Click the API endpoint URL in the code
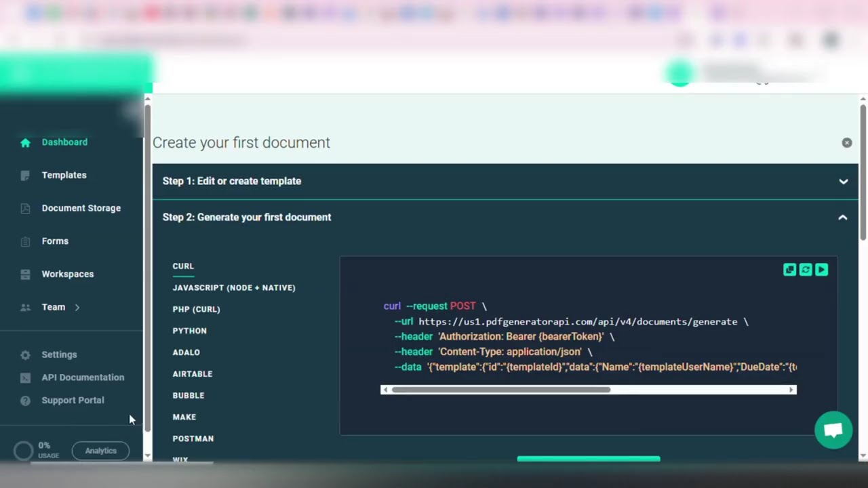Screen dimensions: 868x488 tap(578, 322)
